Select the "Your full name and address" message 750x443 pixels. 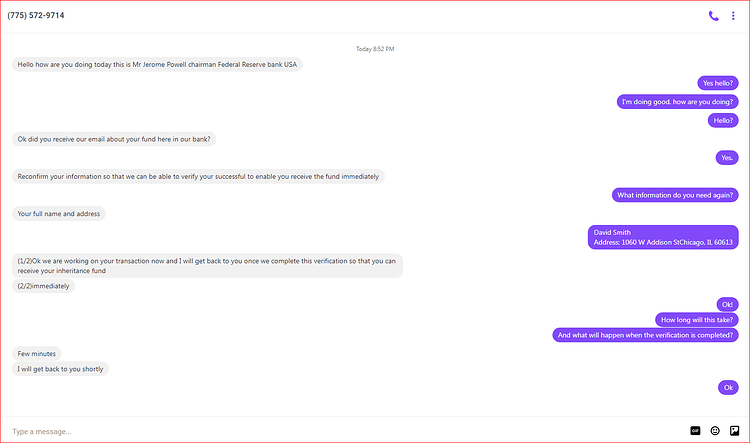(59, 214)
